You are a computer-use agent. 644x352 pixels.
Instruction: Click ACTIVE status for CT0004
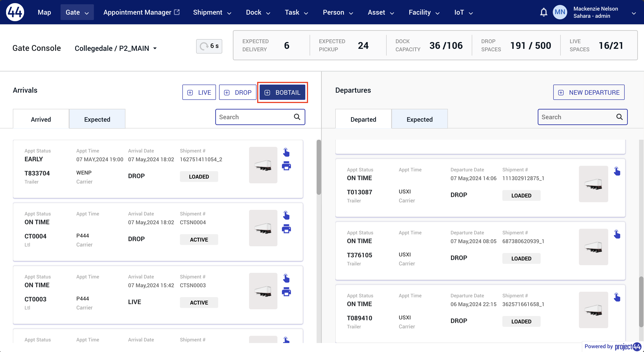199,239
